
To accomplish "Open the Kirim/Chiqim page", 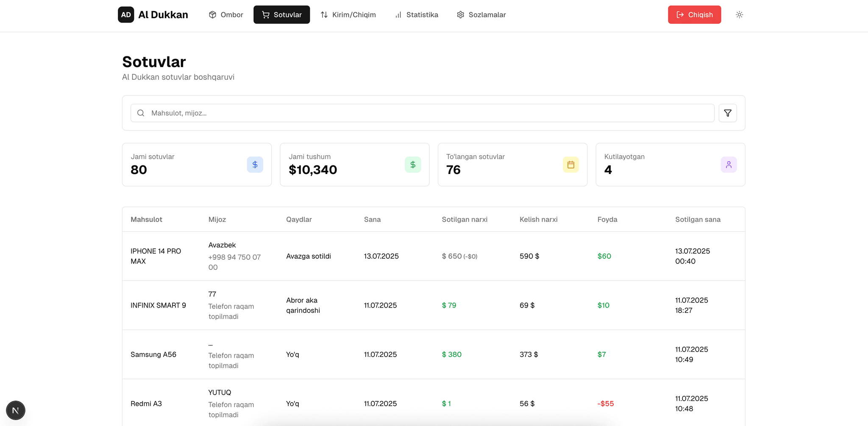I will [348, 15].
